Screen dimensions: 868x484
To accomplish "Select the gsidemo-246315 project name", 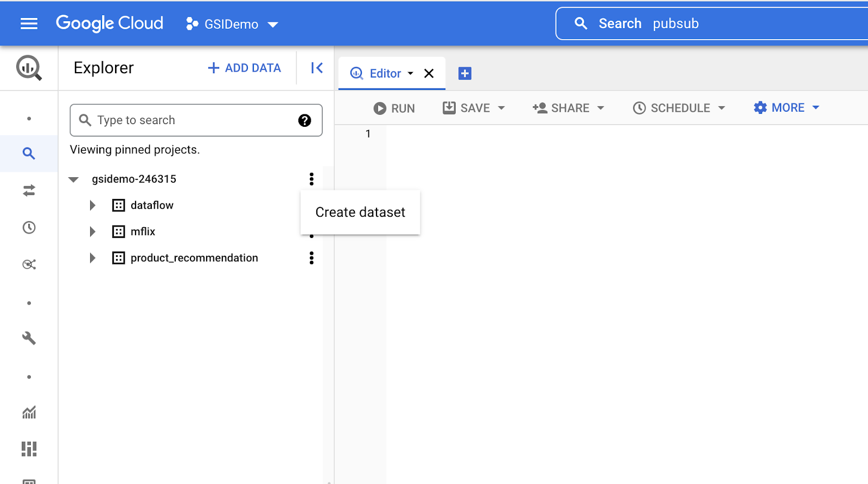I will click(x=134, y=179).
